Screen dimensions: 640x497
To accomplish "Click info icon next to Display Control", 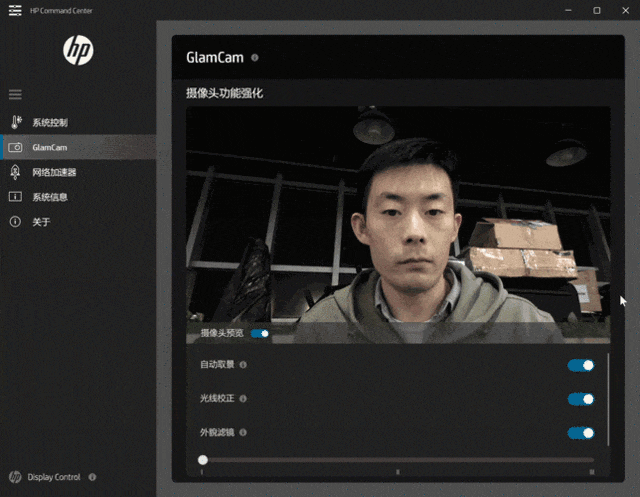I will coord(92,477).
